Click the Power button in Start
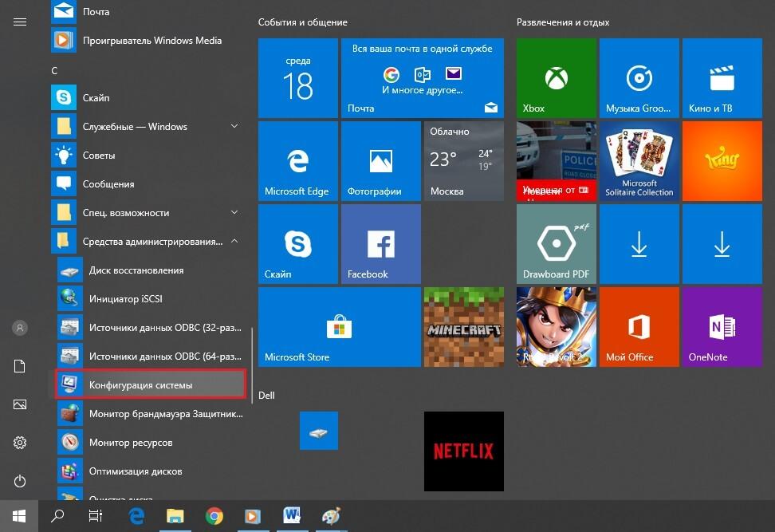Image resolution: width=775 pixels, height=532 pixels. pyautogui.click(x=20, y=481)
